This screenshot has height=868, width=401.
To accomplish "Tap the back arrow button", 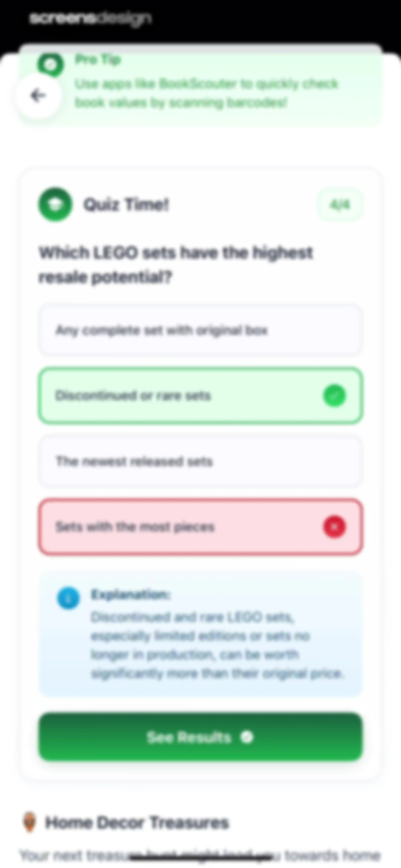I will click(38, 96).
